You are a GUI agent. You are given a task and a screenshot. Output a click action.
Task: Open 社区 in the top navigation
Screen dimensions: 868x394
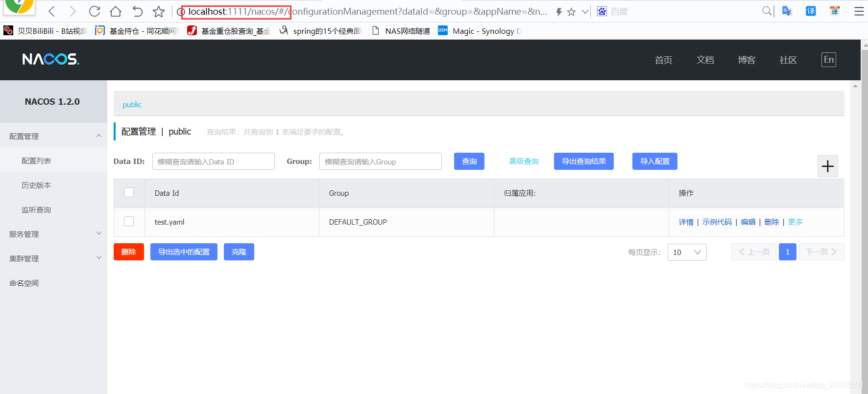coord(788,60)
